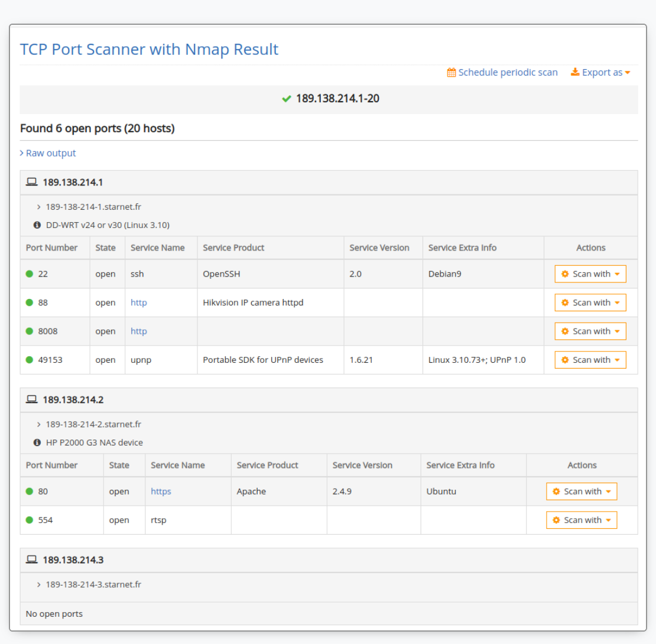The image size is (656, 644).
Task: Click the download icon next to Export as
Action: pos(575,72)
